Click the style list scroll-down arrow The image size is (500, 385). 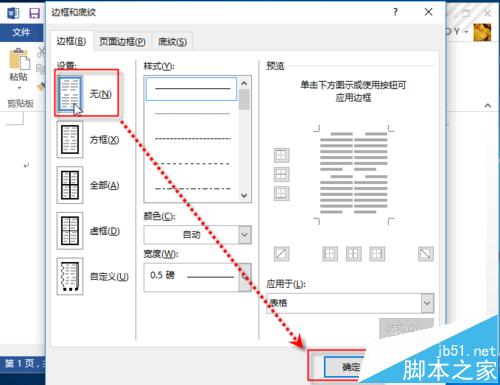point(244,195)
